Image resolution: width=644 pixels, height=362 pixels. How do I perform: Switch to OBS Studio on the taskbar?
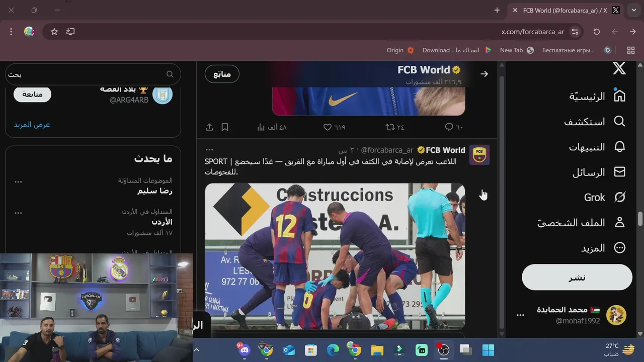(x=443, y=349)
